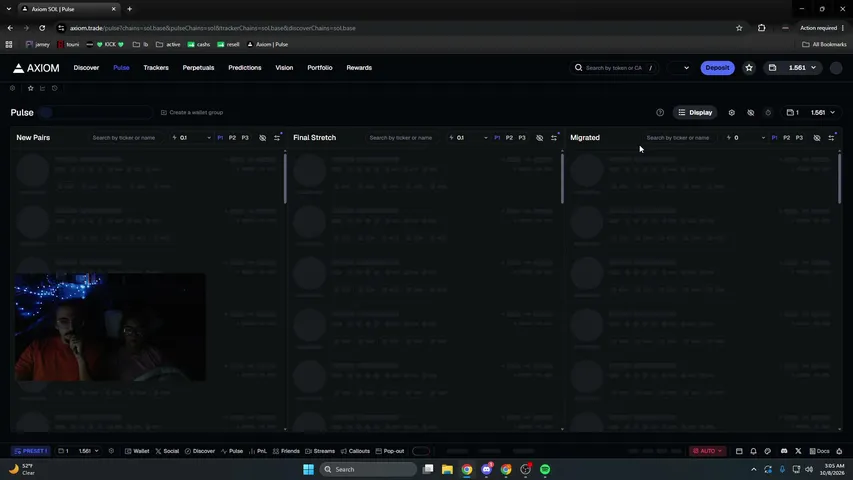
Task: Toggle hidden-eye icon in New Pairs column
Action: point(263,138)
